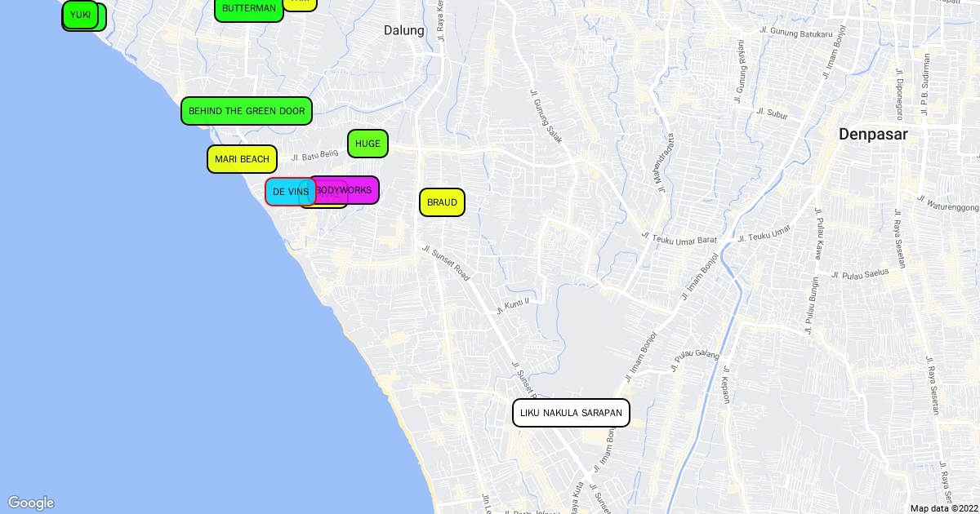
Task: Click the MARI BEACH yellow marker
Action: tap(242, 159)
